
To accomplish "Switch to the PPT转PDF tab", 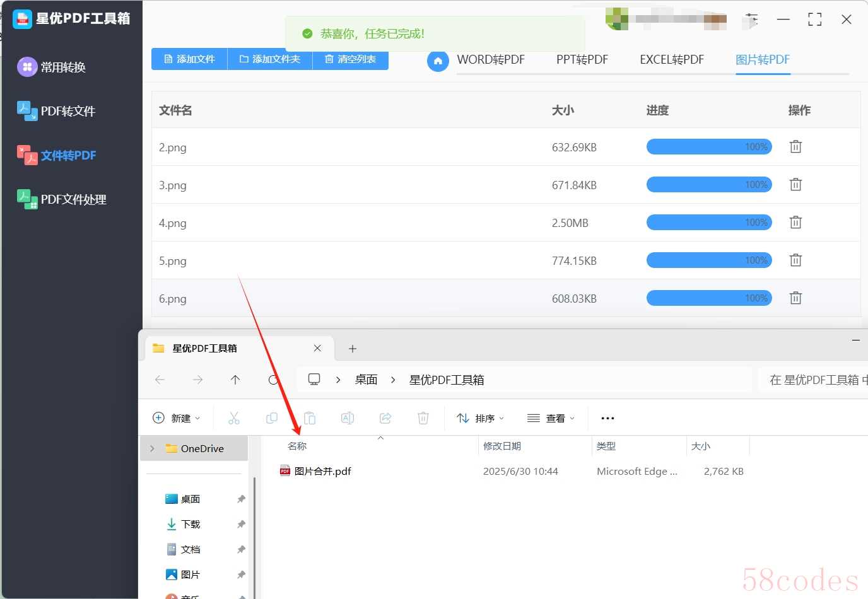I will tap(582, 60).
